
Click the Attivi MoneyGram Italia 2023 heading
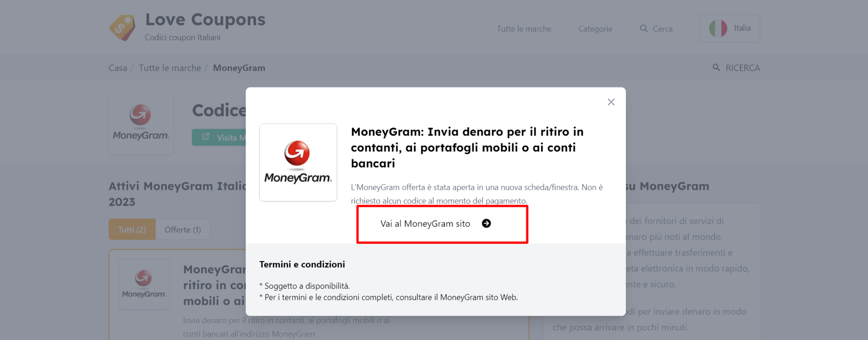click(177, 194)
